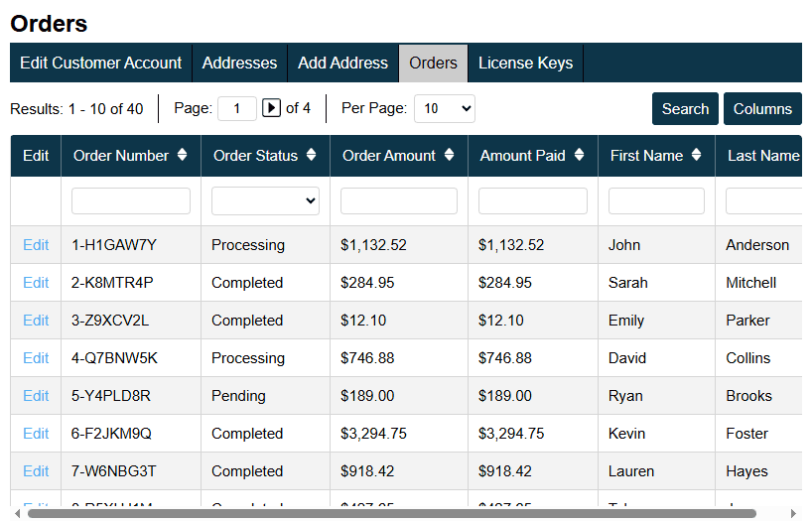Click Completed status in Sarah's row
This screenshot has width=812, height=521.
(x=247, y=283)
